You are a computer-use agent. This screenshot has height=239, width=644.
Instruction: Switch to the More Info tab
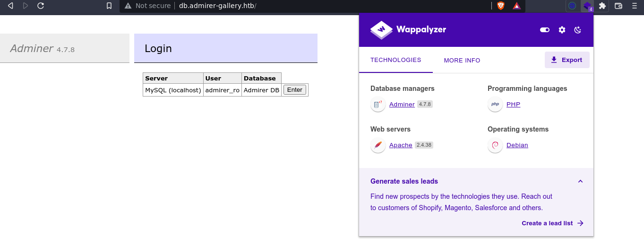[x=462, y=61]
